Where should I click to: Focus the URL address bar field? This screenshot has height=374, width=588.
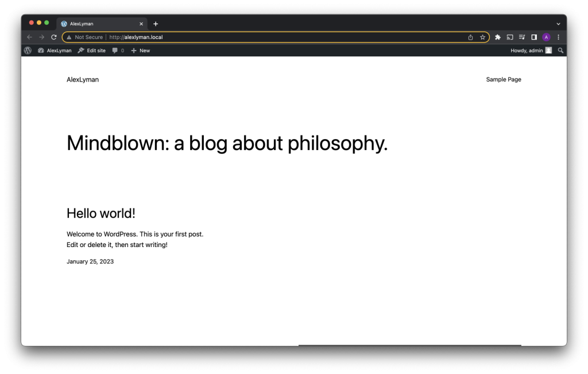point(287,37)
